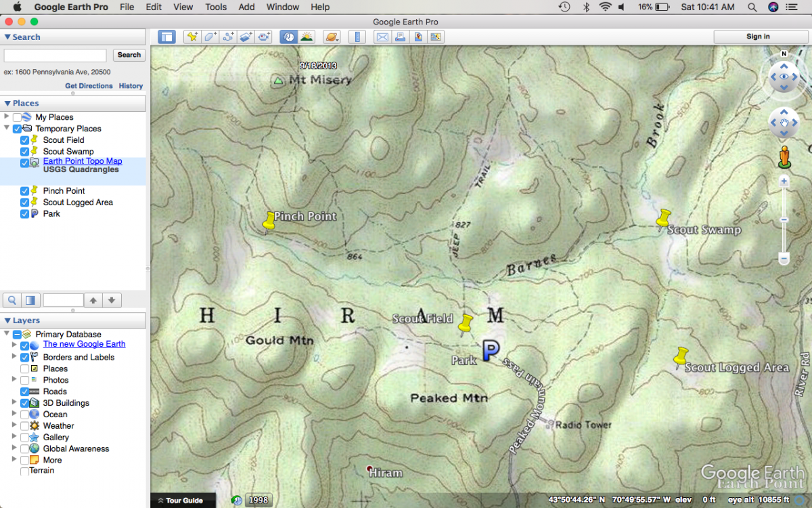Click the blue Park marker on map
This screenshot has height=508, width=812.
[491, 350]
